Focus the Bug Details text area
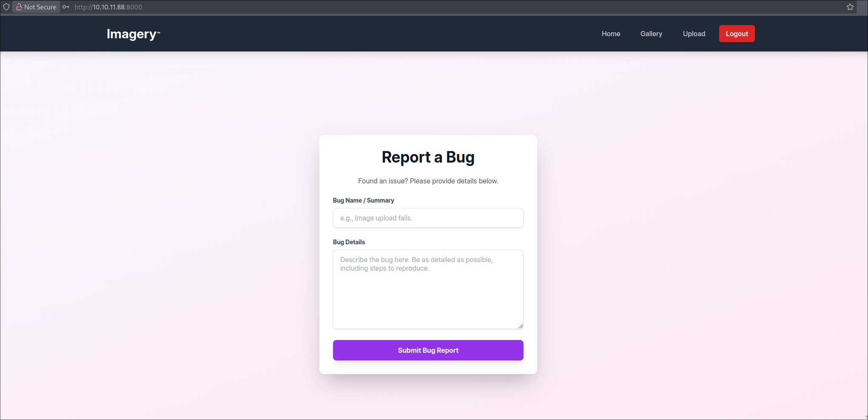The width and height of the screenshot is (868, 420). 428,289
